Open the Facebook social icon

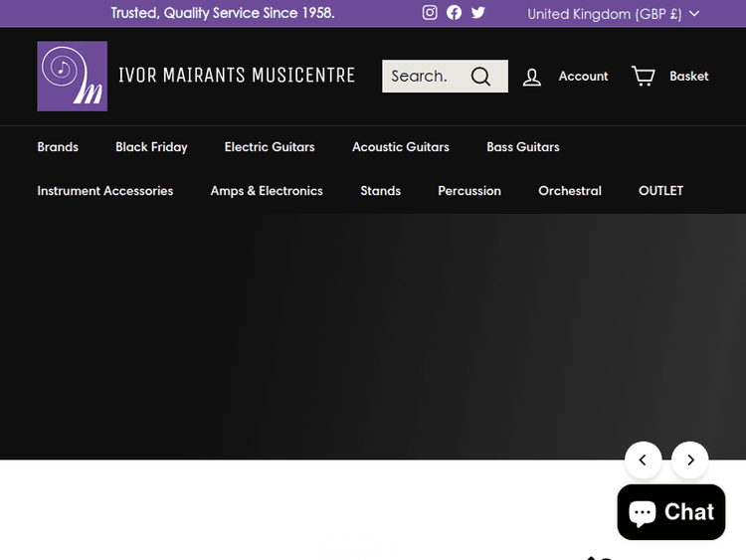click(454, 13)
